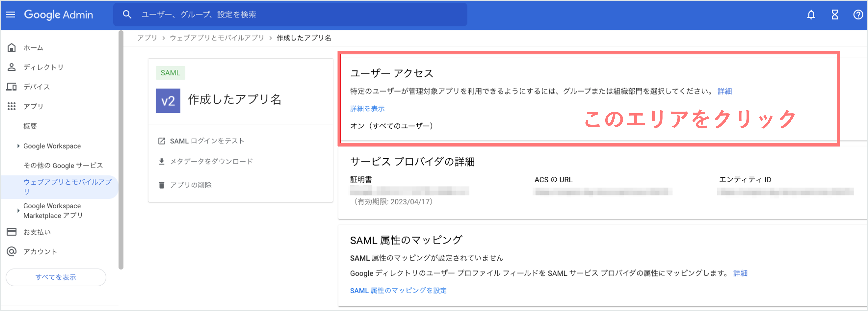
Task: Click the green SAML badge
Action: [x=170, y=73]
